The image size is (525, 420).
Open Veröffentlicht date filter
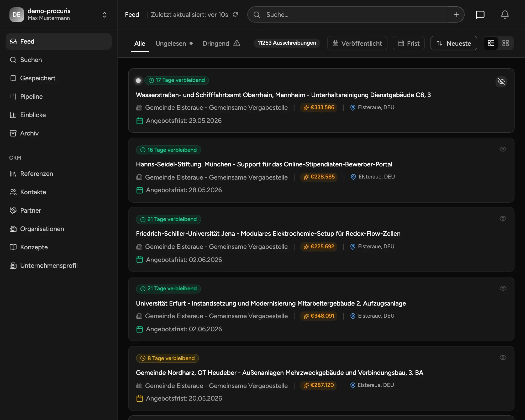pos(357,43)
